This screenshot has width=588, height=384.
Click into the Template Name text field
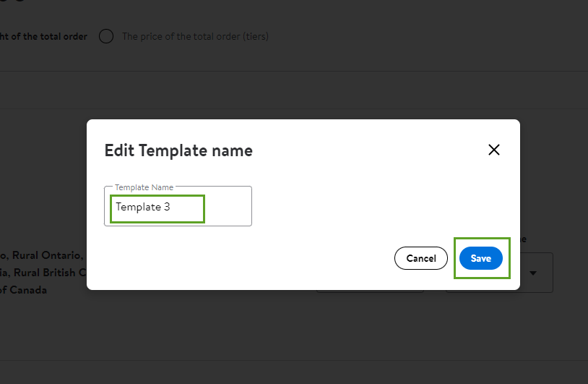[178, 206]
